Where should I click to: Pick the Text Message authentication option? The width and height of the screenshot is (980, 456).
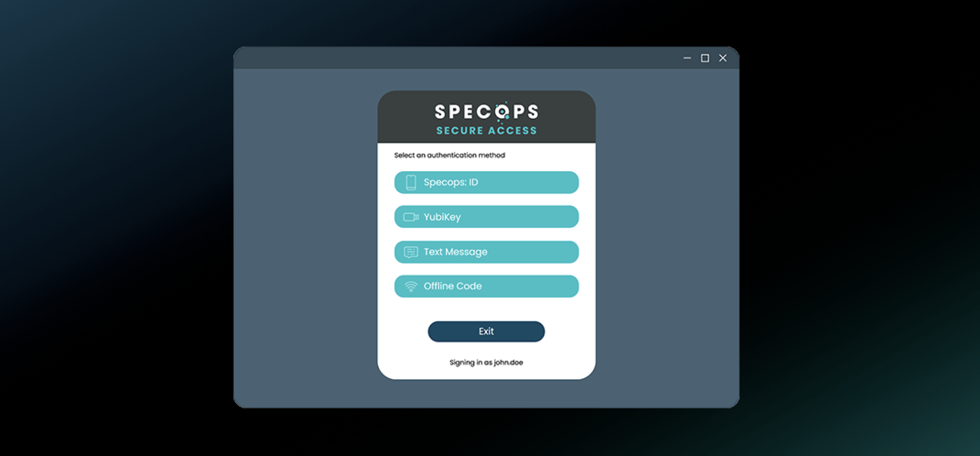(x=486, y=252)
